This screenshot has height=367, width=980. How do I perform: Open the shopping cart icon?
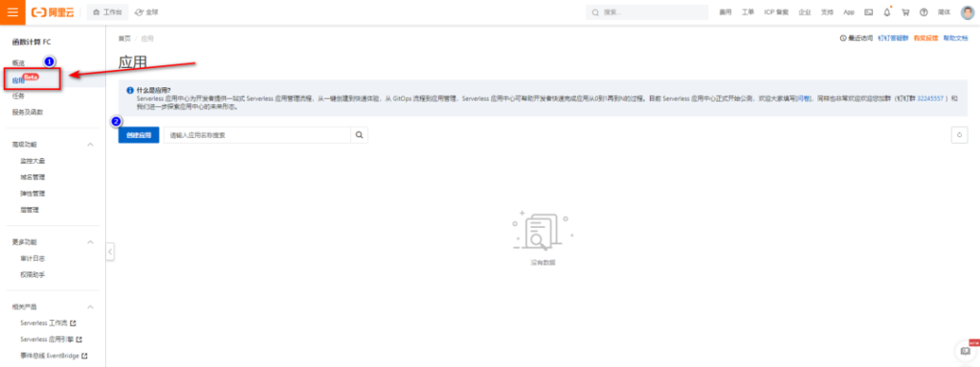click(905, 11)
